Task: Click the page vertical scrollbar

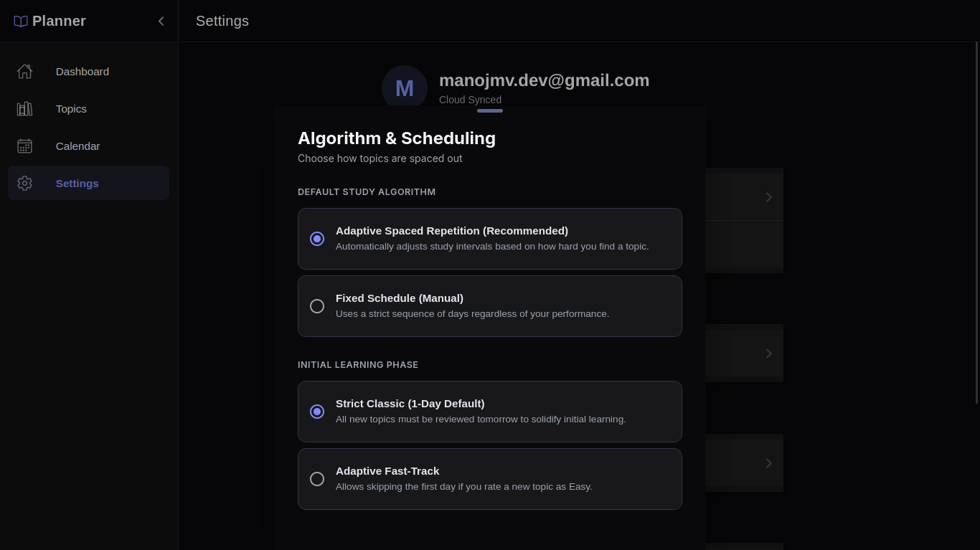Action: pos(976,222)
